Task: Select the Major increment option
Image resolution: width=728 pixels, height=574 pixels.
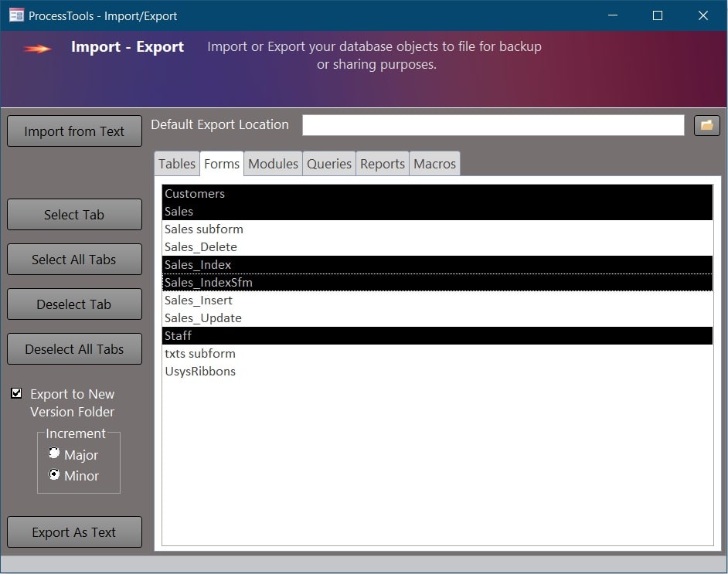Action: (53, 453)
